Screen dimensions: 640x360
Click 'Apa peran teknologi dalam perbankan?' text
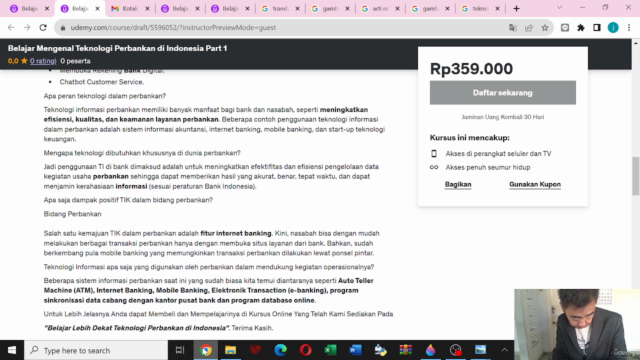[105, 96]
